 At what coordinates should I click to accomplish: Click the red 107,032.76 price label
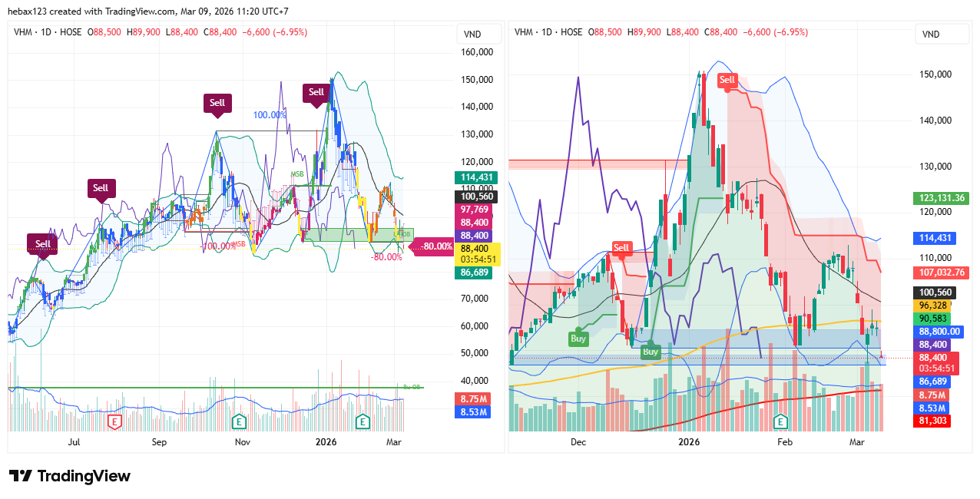point(940,273)
